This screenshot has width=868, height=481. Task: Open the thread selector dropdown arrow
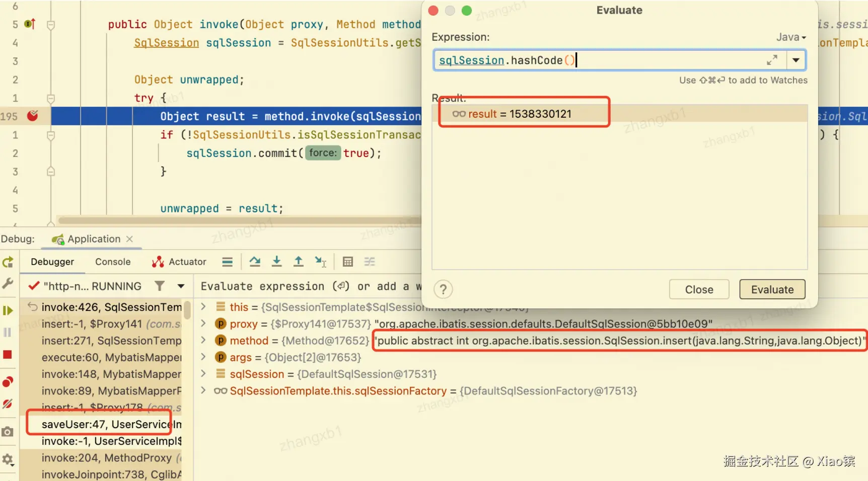(x=181, y=286)
